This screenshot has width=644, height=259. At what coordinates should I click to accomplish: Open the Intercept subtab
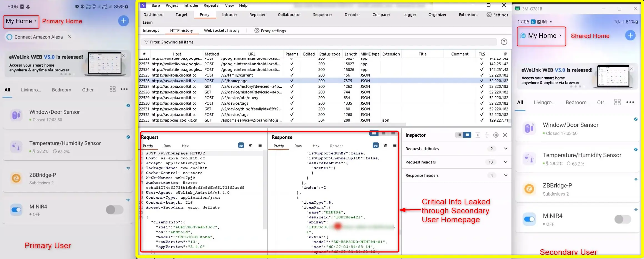click(x=151, y=31)
